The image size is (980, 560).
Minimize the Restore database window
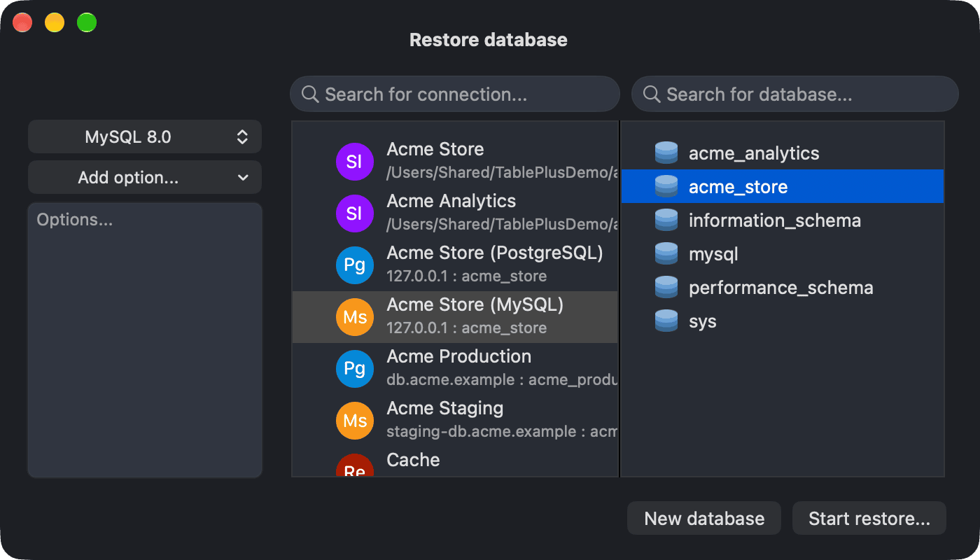pos(55,22)
